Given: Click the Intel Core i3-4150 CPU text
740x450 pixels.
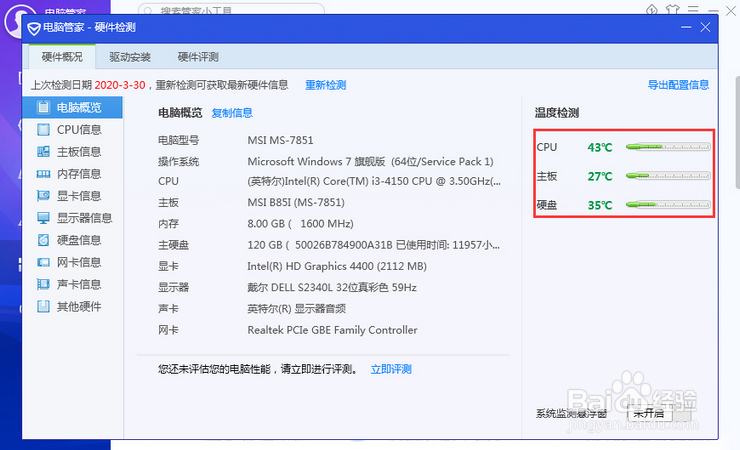Looking at the screenshot, I should (x=374, y=181).
